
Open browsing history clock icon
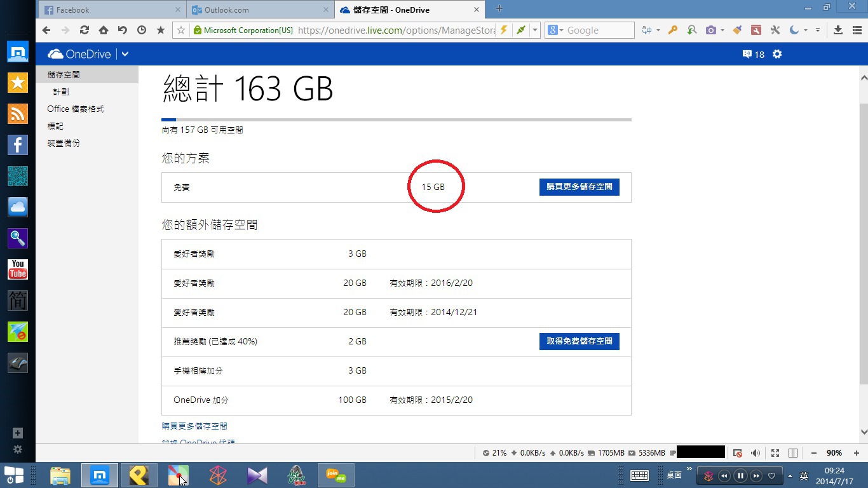coord(141,30)
